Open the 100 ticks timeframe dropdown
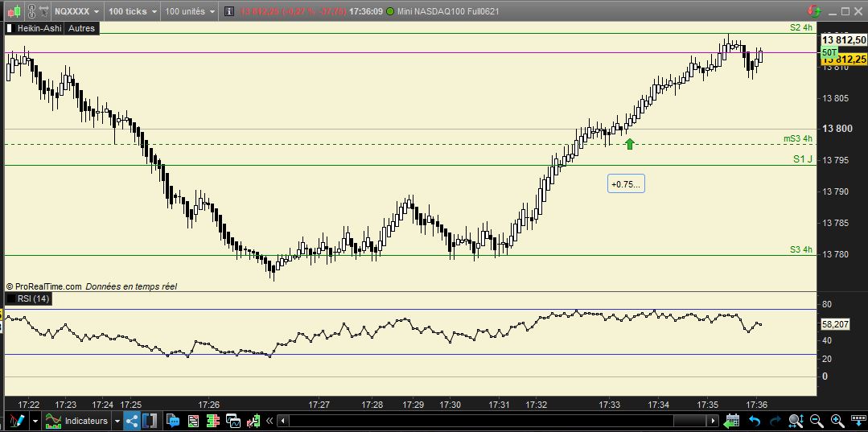Image resolution: width=868 pixels, height=432 pixels. pyautogui.click(x=133, y=11)
